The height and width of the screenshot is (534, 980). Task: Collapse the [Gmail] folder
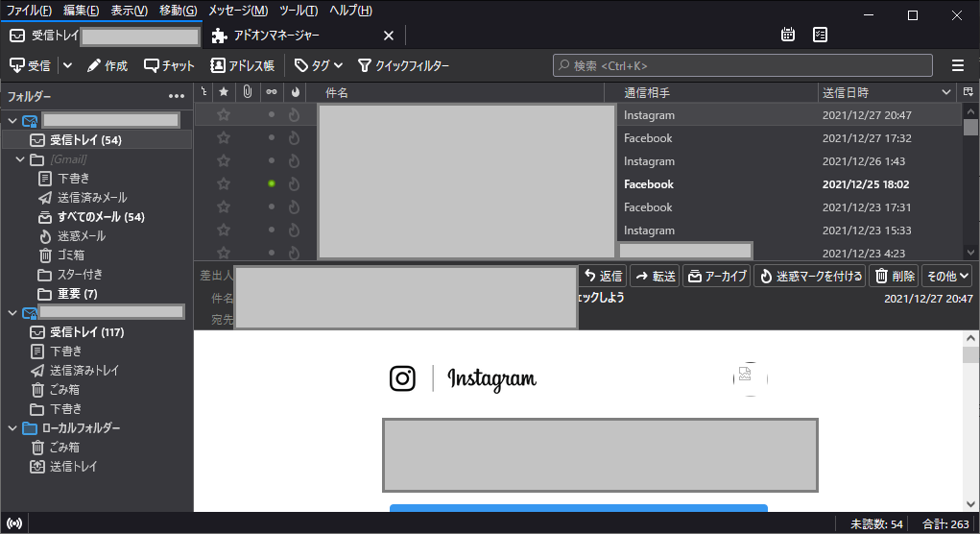click(20, 159)
